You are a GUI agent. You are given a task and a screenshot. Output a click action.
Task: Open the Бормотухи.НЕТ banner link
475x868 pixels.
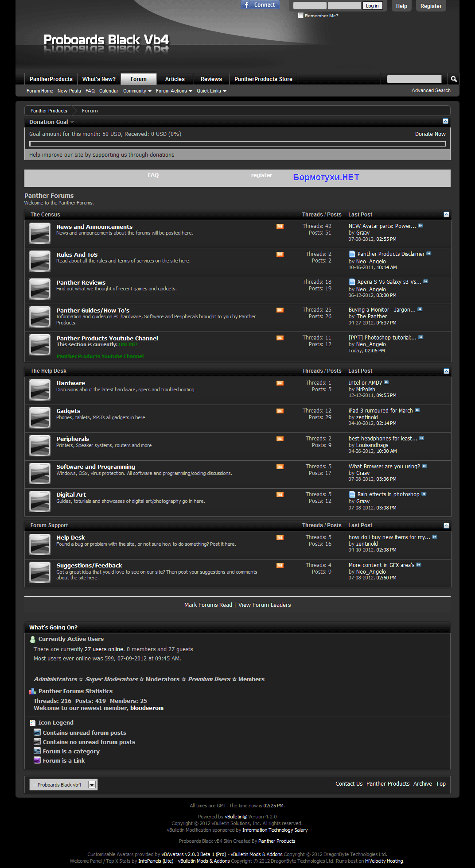point(326,177)
